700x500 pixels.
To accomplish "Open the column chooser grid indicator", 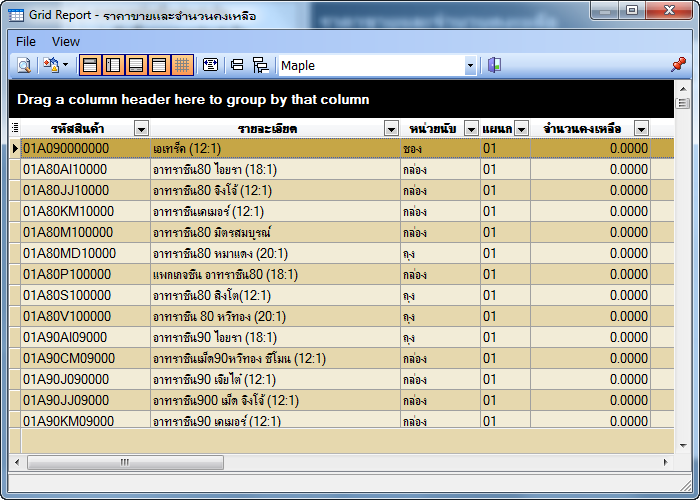I will coord(14,128).
